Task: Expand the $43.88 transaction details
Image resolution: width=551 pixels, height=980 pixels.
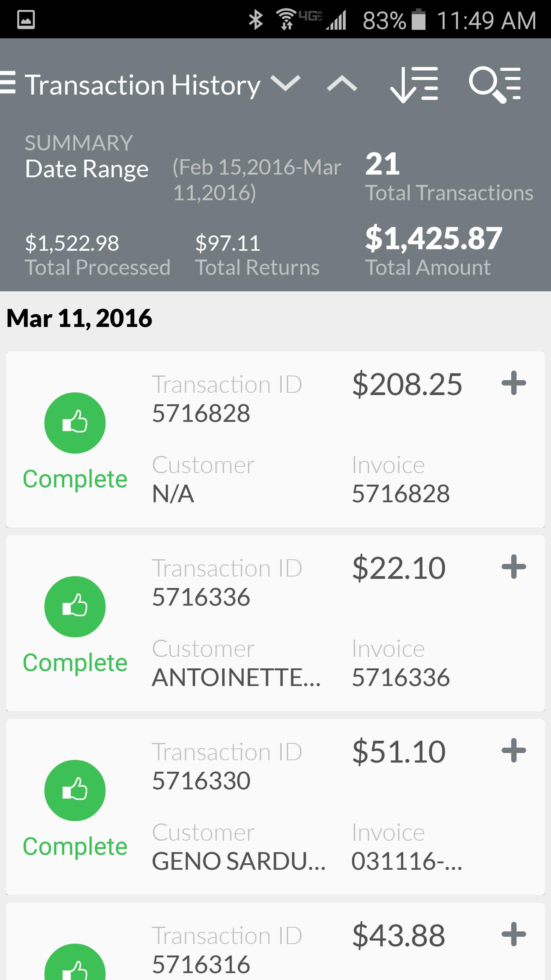Action: tap(514, 934)
